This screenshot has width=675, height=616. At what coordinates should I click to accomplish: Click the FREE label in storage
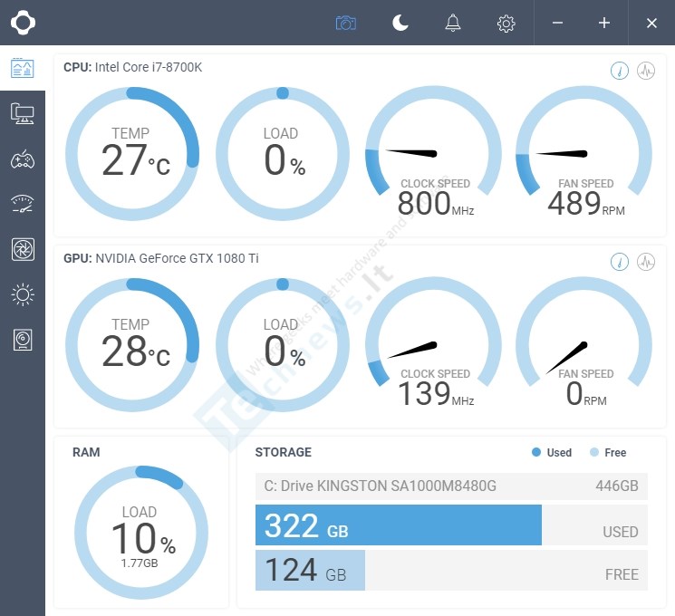622,574
